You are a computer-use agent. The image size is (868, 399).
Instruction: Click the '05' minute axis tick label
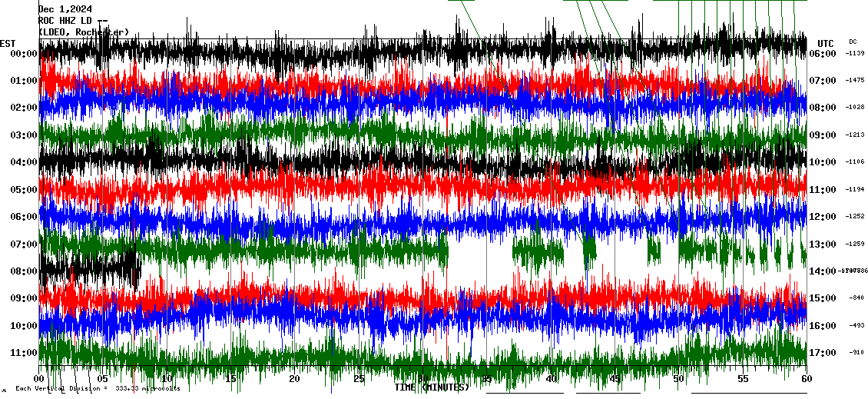pyautogui.click(x=102, y=378)
